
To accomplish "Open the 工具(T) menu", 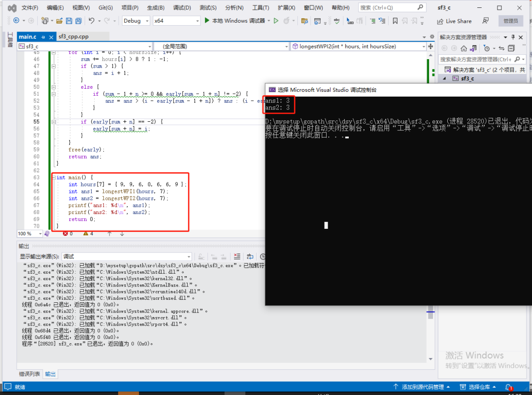I will [x=261, y=7].
